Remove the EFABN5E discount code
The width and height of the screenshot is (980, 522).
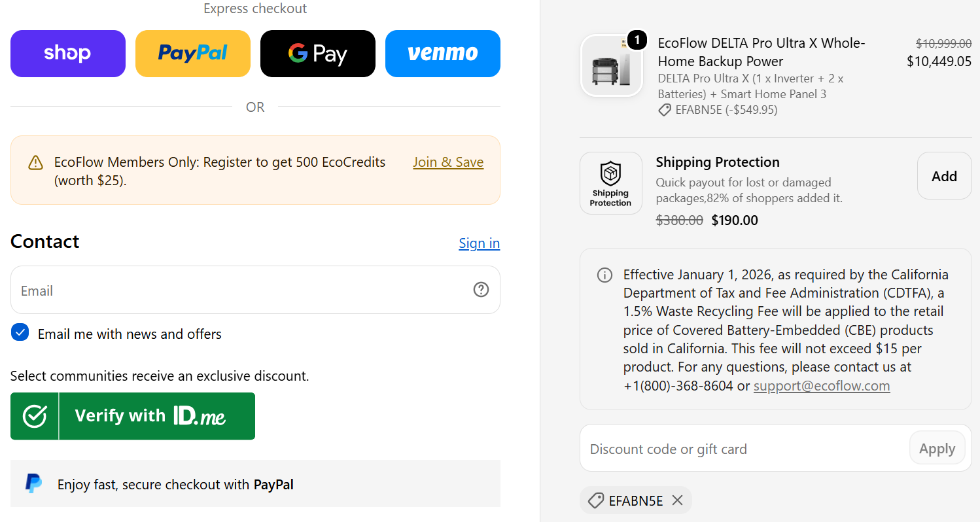click(677, 500)
